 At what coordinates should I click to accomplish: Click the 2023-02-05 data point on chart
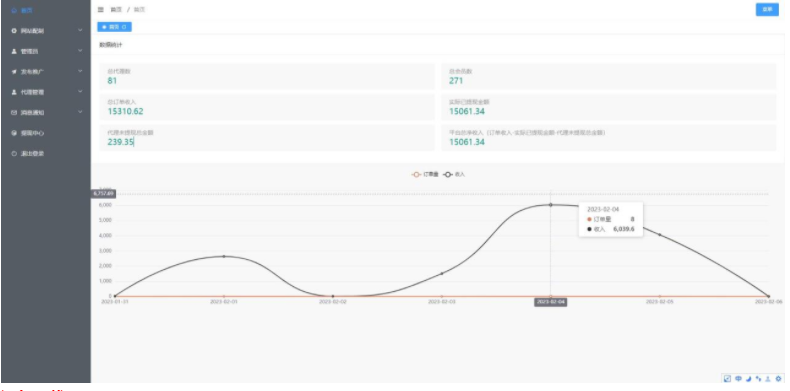click(660, 235)
